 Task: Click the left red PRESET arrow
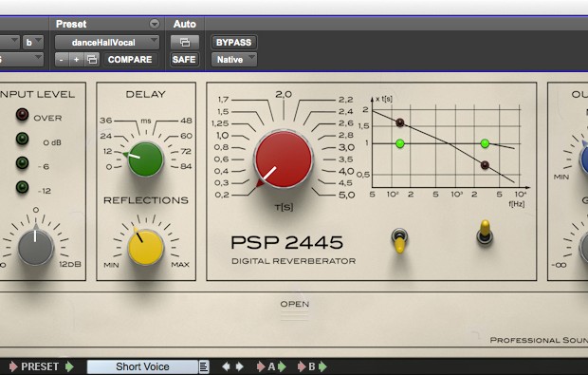coord(13,366)
